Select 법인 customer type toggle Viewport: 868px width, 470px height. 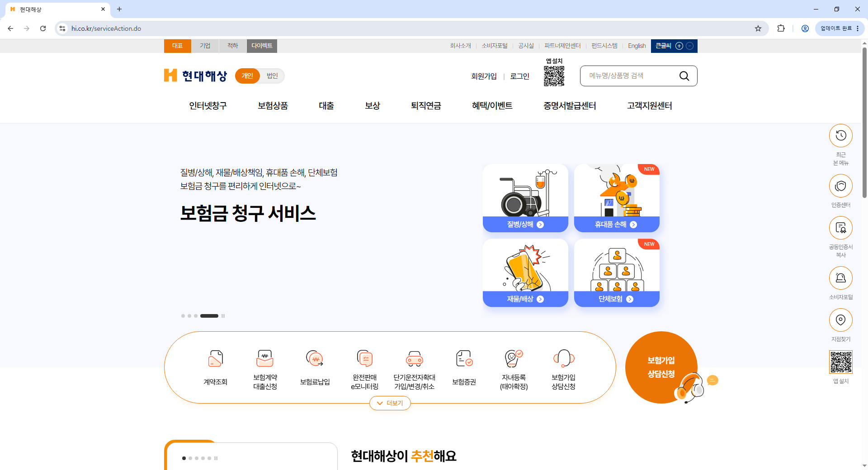coord(272,76)
